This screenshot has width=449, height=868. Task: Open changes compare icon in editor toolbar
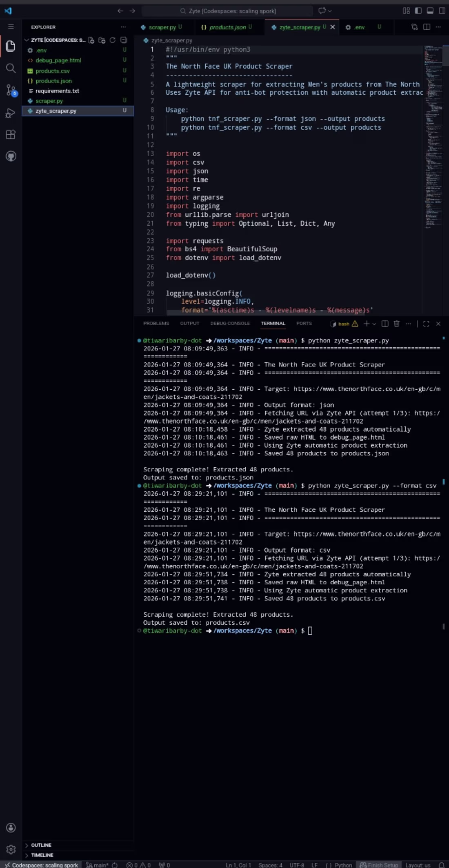pyautogui.click(x=414, y=27)
